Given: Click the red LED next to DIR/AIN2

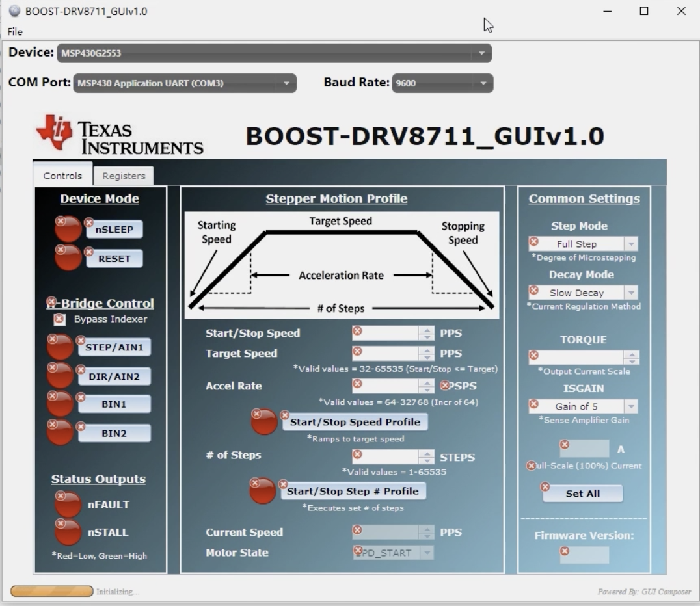Looking at the screenshot, I should coord(60,375).
